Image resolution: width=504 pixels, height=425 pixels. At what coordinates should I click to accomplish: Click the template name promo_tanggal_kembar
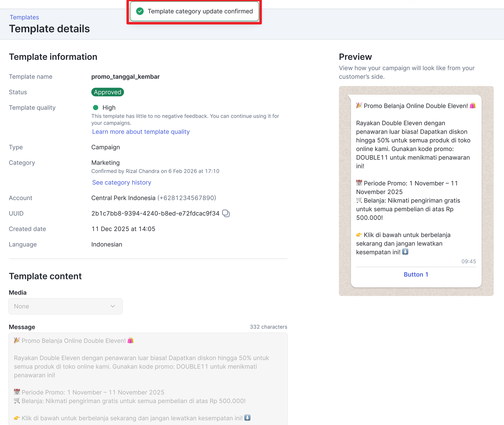pos(126,77)
